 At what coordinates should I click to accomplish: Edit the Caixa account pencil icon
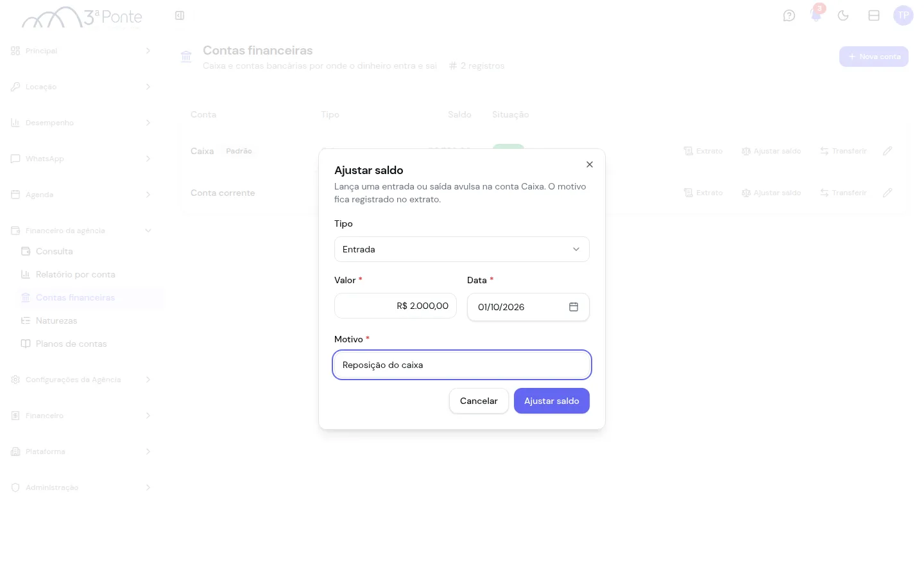(x=887, y=151)
